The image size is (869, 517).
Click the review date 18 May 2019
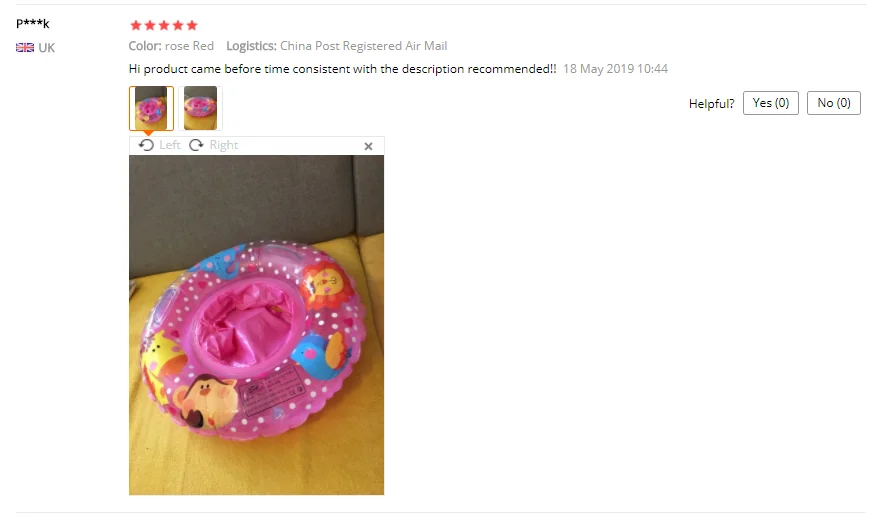(x=599, y=69)
